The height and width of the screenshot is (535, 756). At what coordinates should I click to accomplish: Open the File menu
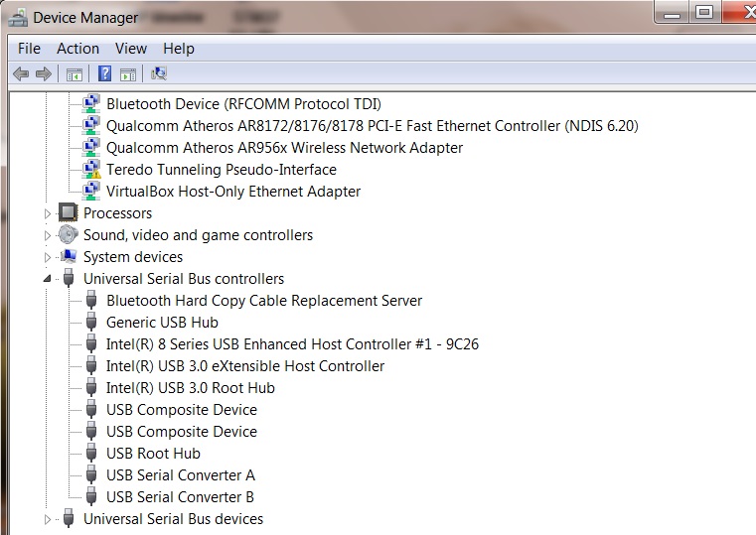coord(29,49)
